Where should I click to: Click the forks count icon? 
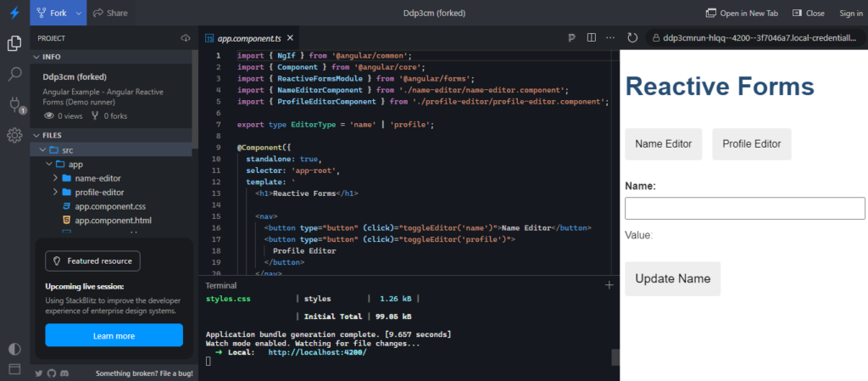[x=95, y=115]
